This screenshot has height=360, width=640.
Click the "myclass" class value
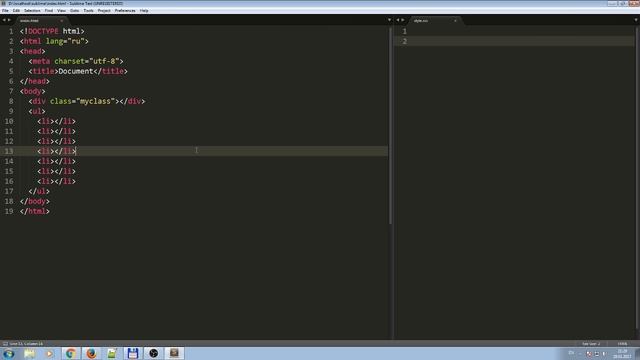point(96,101)
